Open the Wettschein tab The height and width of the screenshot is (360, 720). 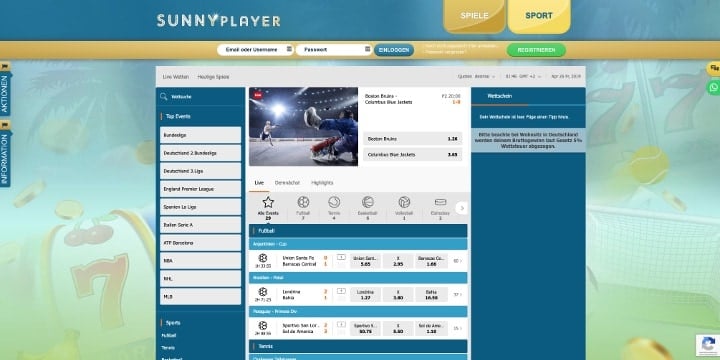coord(500,96)
